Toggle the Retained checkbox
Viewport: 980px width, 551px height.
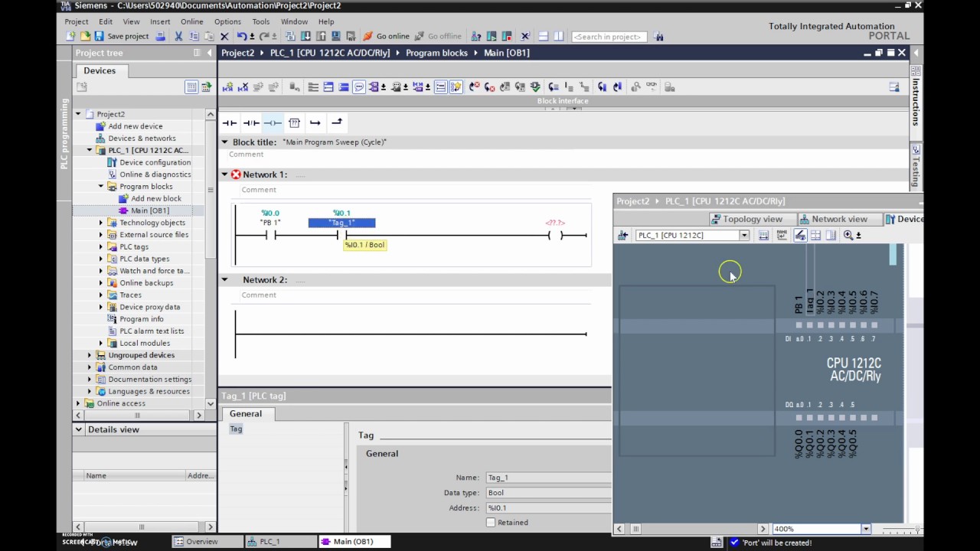[491, 523]
